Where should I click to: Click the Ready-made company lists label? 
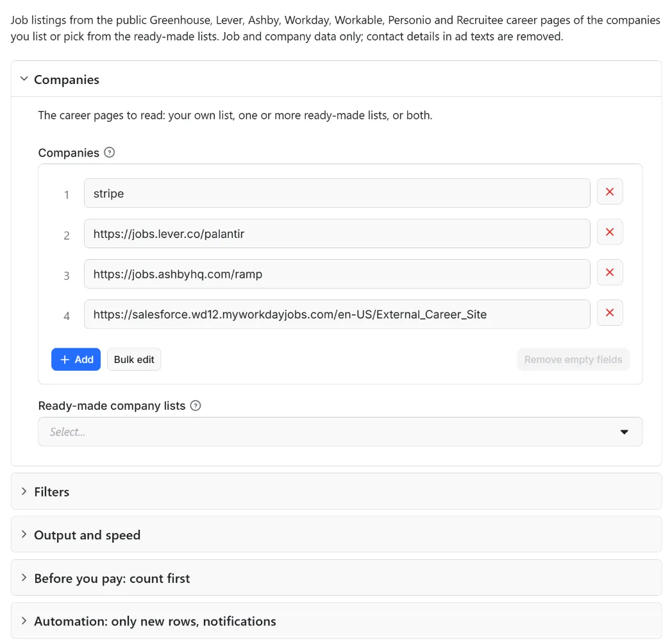[x=112, y=405]
